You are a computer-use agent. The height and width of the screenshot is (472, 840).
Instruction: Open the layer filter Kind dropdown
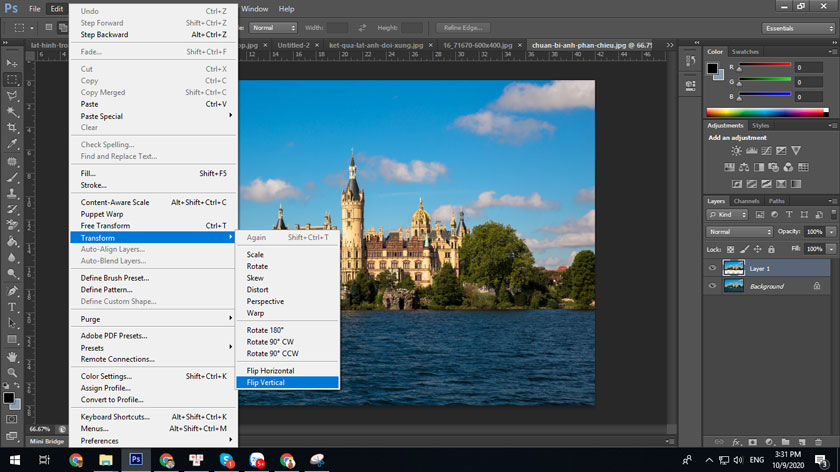(727, 214)
